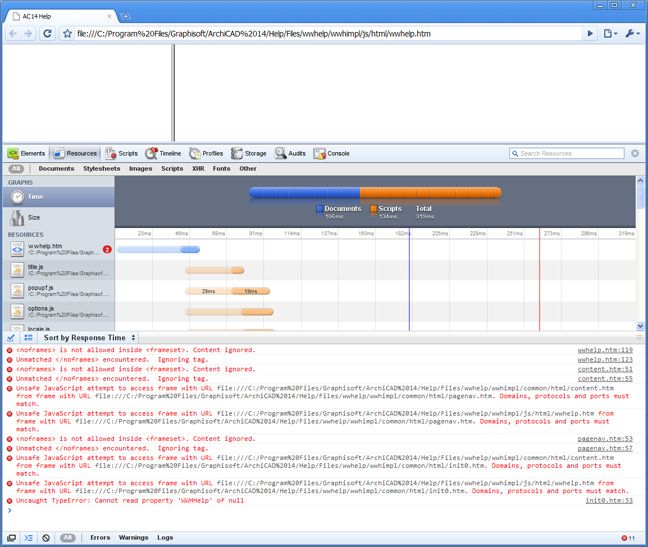Select popup1.js resource
The width and height of the screenshot is (648, 547).
point(59,291)
